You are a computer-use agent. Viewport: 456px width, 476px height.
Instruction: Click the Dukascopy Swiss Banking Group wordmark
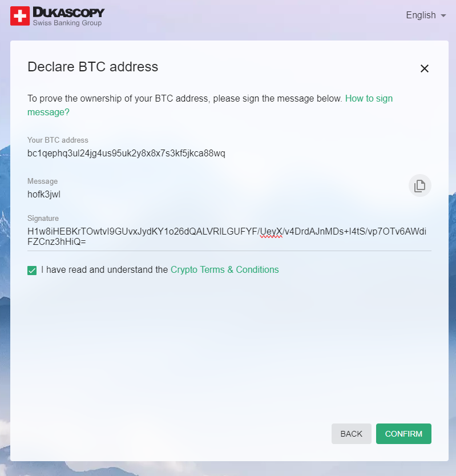click(68, 16)
